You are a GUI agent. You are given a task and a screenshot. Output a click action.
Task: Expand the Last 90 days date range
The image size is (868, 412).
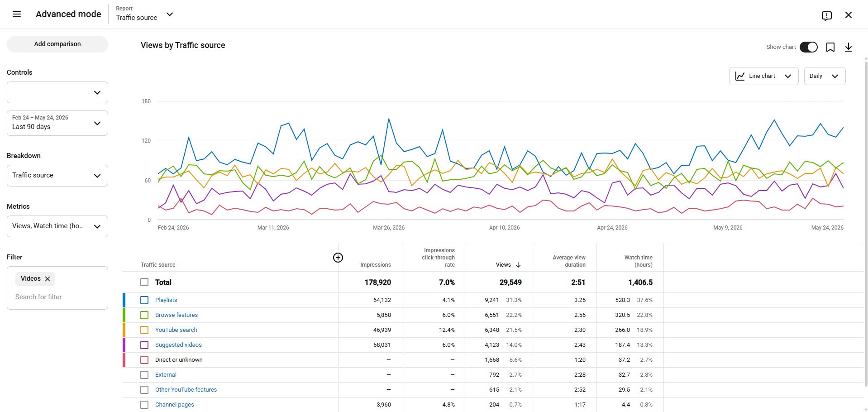click(57, 123)
